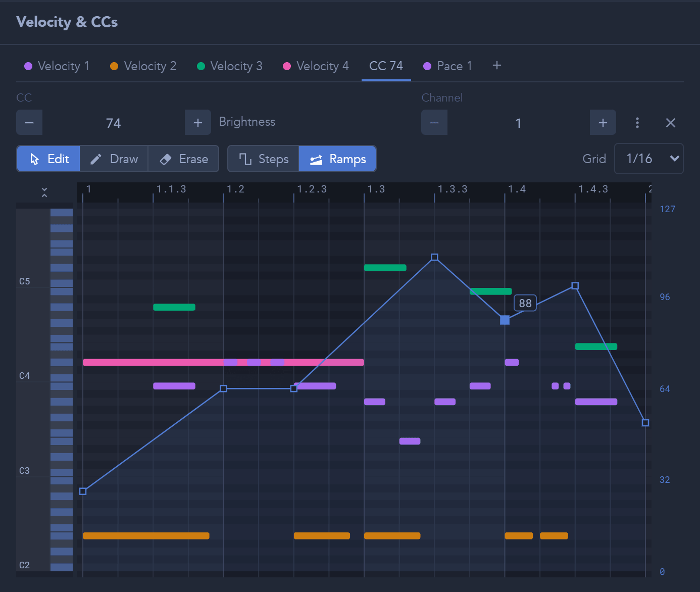Close the CC 74 lane with X
The width and height of the screenshot is (700, 592).
coord(671,123)
